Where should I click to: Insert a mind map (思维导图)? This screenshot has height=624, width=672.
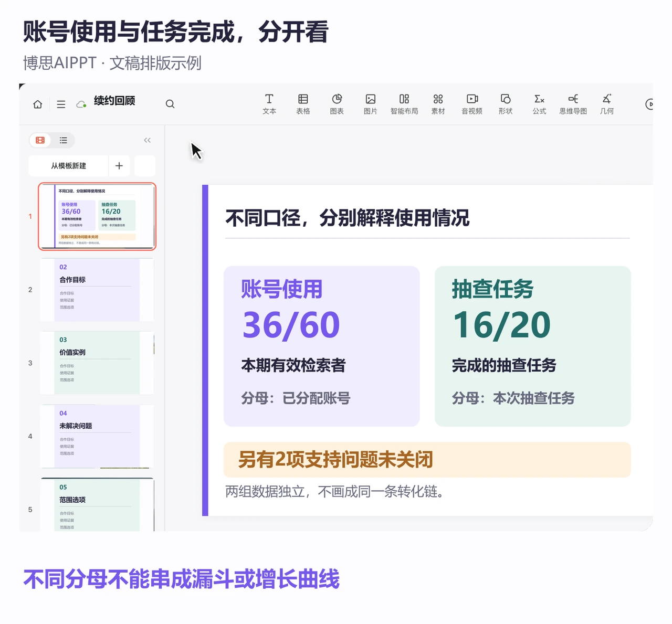[x=573, y=104]
